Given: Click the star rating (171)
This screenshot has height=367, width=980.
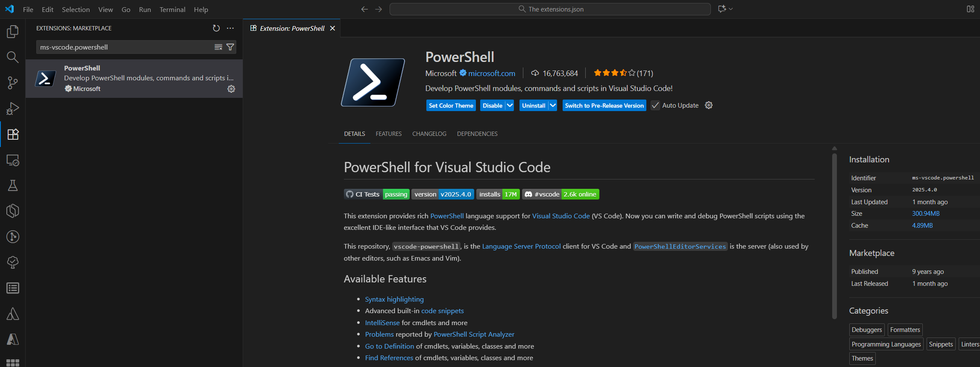Looking at the screenshot, I should 623,73.
